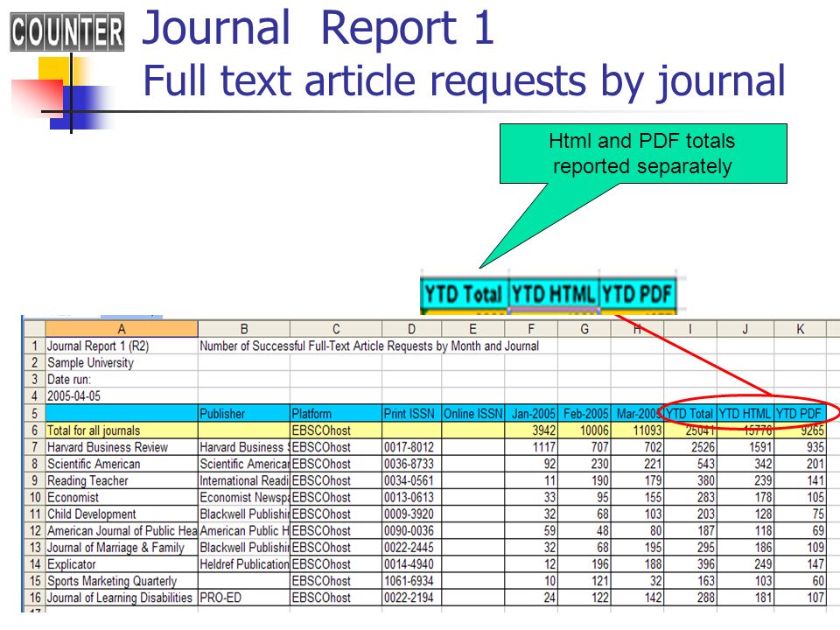
Task: Click 'Economist' journal cell
Action: pyautogui.click(x=122, y=497)
